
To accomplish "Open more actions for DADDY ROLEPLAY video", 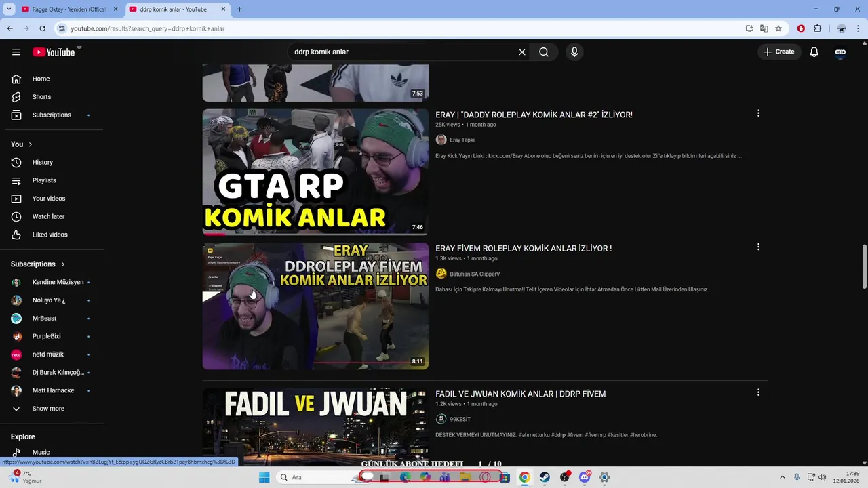I will 758,114.
